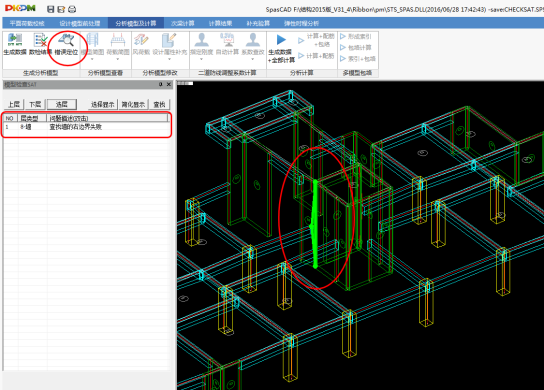Switch to 设计模型前处理 tab
544x390 pixels.
point(80,23)
